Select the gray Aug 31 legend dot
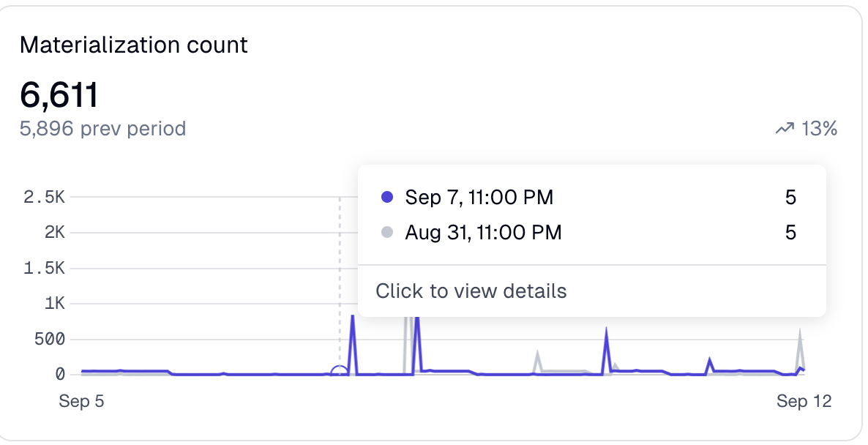Screen dimensions: 868x445 [x=389, y=233]
